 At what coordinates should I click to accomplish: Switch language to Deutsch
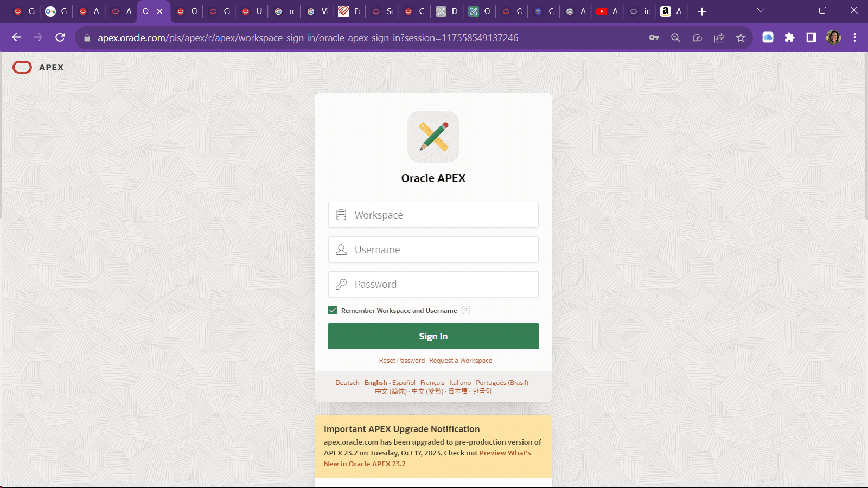click(347, 383)
